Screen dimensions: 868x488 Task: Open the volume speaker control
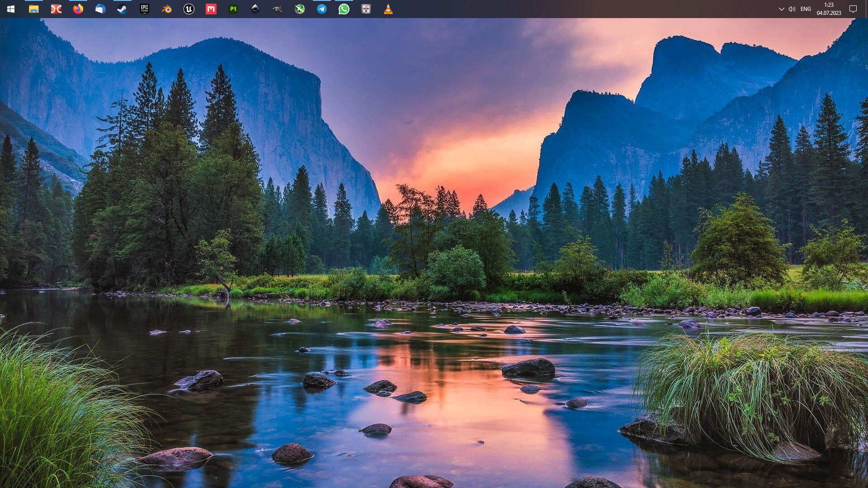click(792, 9)
